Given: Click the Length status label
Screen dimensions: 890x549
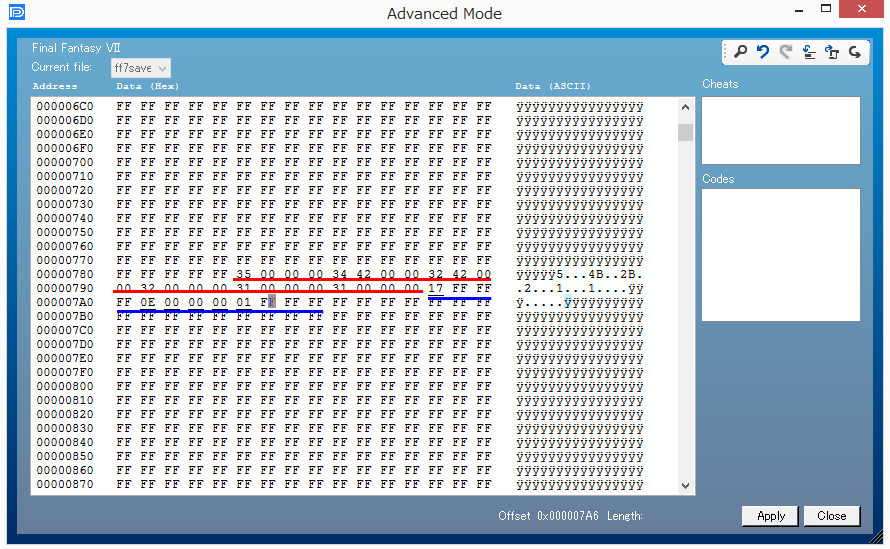Looking at the screenshot, I should click(x=624, y=516).
